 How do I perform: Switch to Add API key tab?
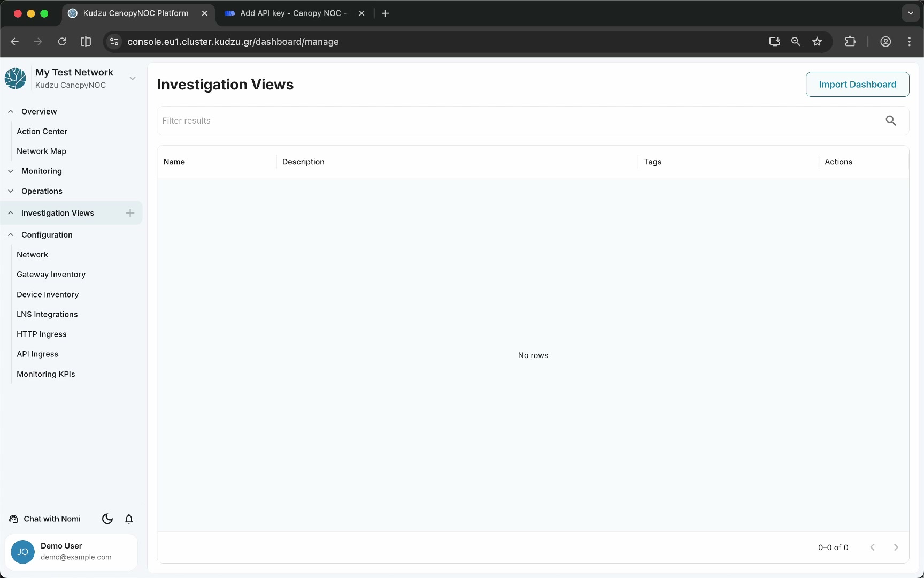[292, 13]
